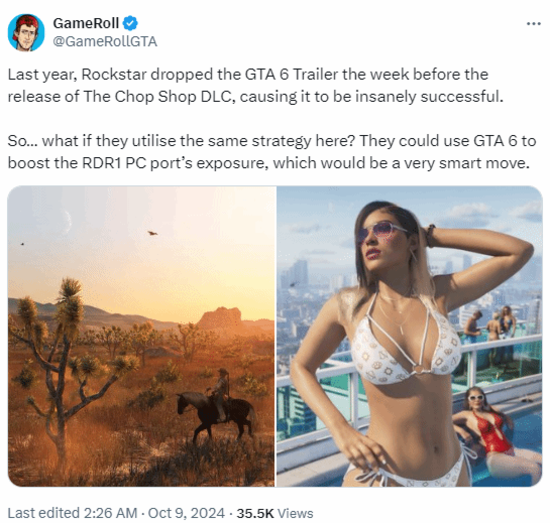This screenshot has width=550, height=523.
Task: Click the 2:26 AM timestamp
Action: click(110, 513)
